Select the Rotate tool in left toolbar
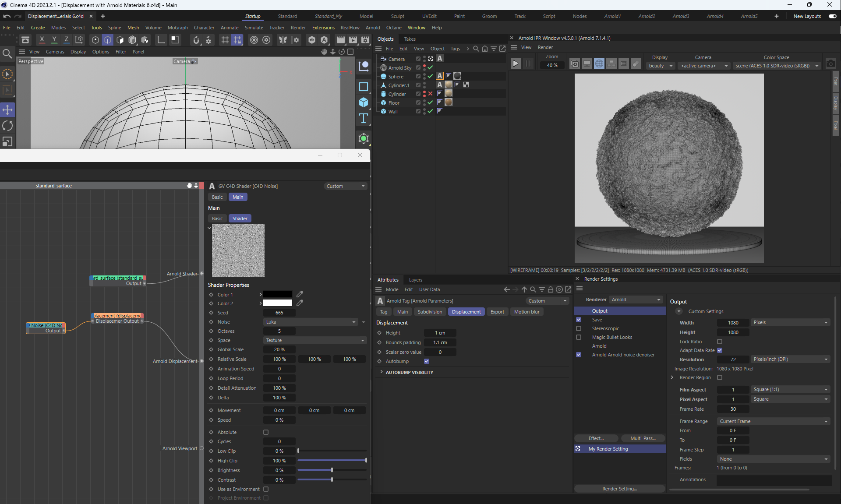Screen dimensions: 841x504 (x=7, y=126)
